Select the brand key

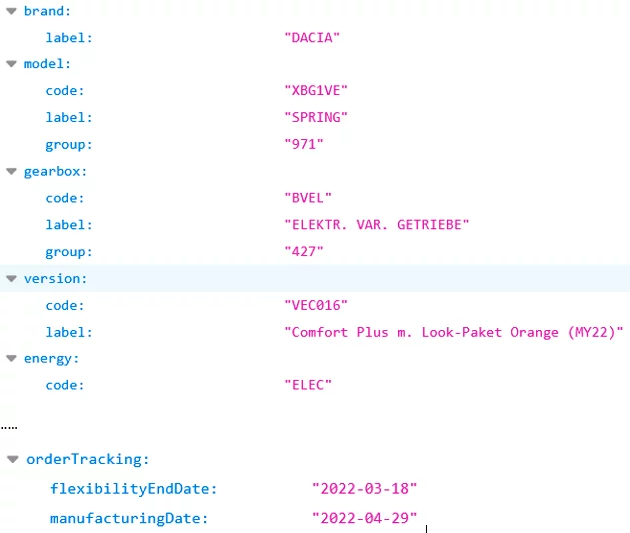tap(47, 11)
